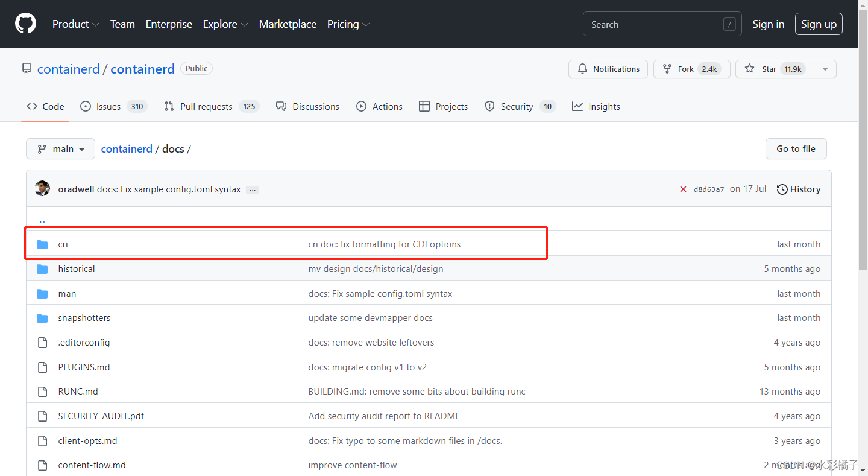868x476 pixels.
Task: Open the historical folder
Action: click(77, 269)
